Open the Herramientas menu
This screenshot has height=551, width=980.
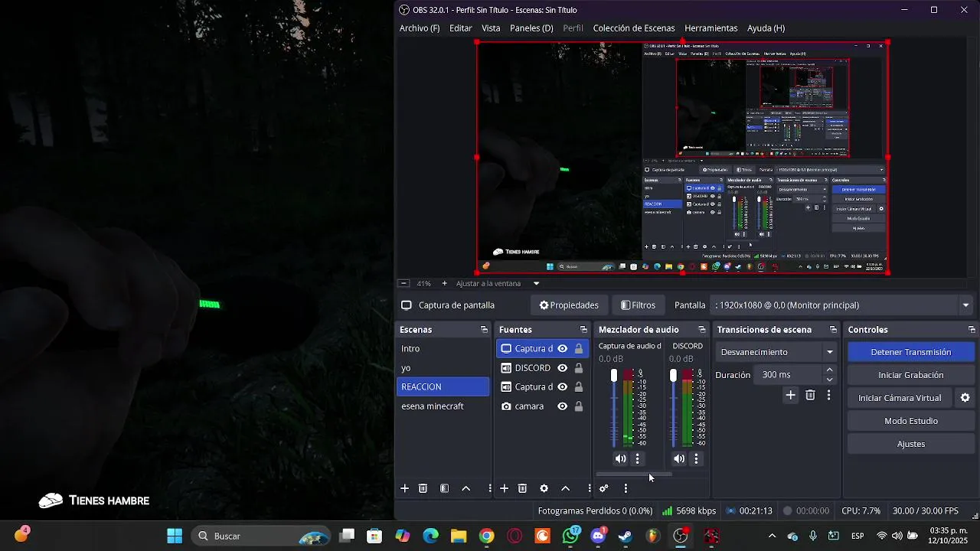pyautogui.click(x=711, y=28)
